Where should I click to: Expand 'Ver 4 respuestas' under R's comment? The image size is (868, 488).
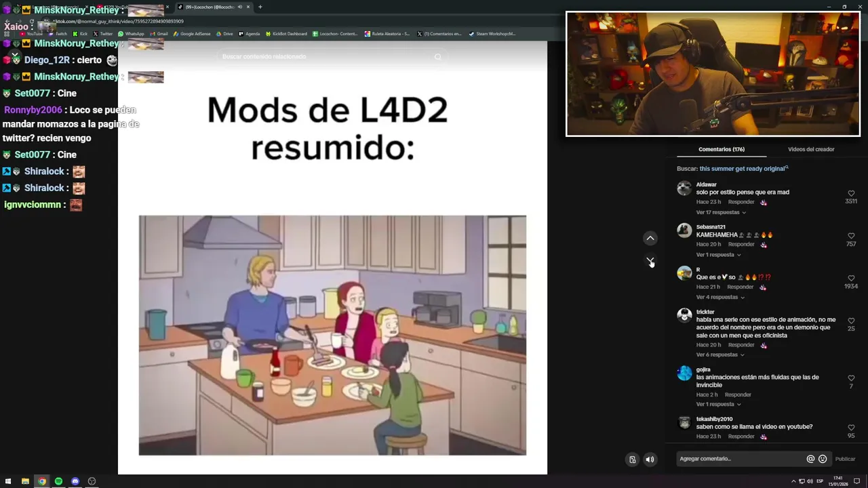tap(720, 297)
